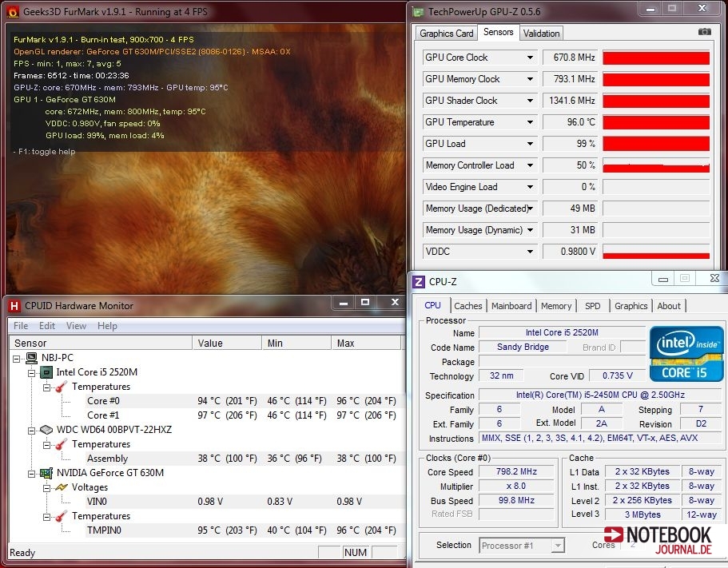Open the Edit menu in Hardware Monitor
The height and width of the screenshot is (568, 728).
(47, 326)
